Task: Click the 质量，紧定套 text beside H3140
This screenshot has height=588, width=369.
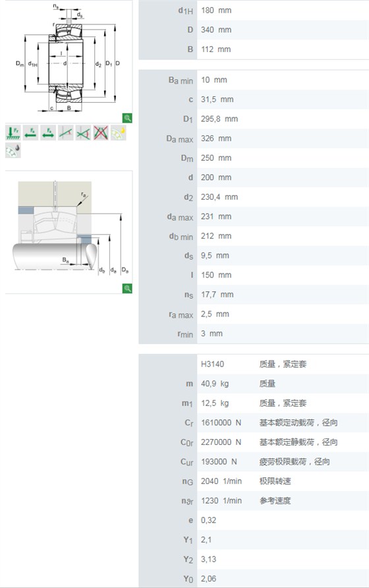Action: coord(283,364)
